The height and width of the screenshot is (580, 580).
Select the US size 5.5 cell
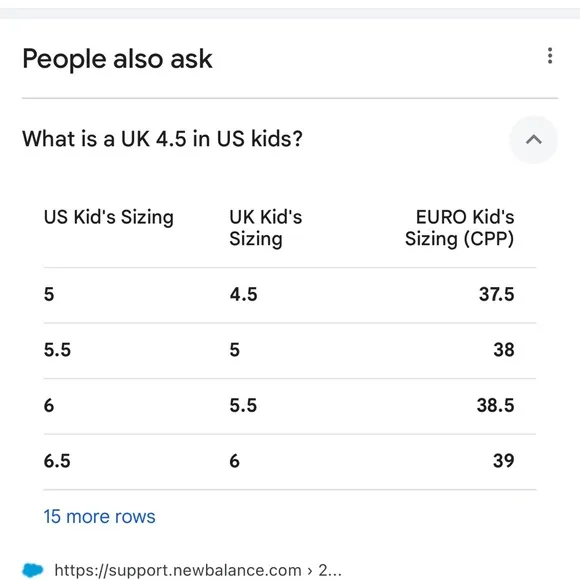57,350
